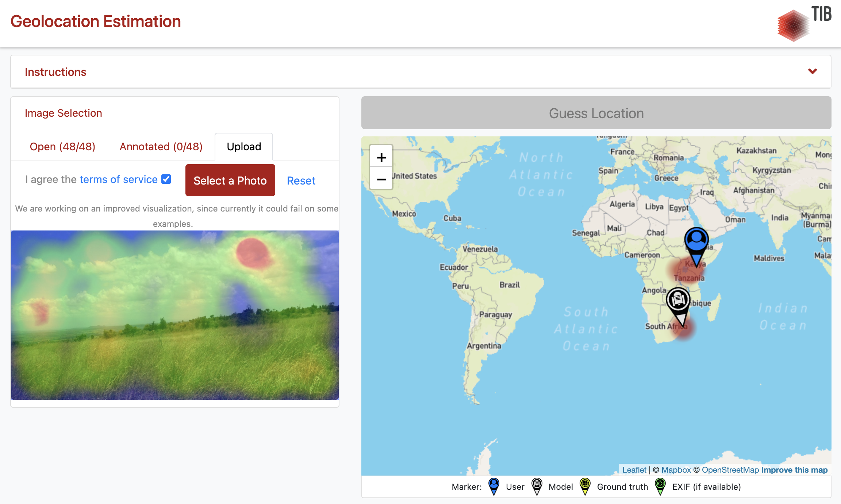Switch to the Open (48/48) tab

tap(62, 147)
